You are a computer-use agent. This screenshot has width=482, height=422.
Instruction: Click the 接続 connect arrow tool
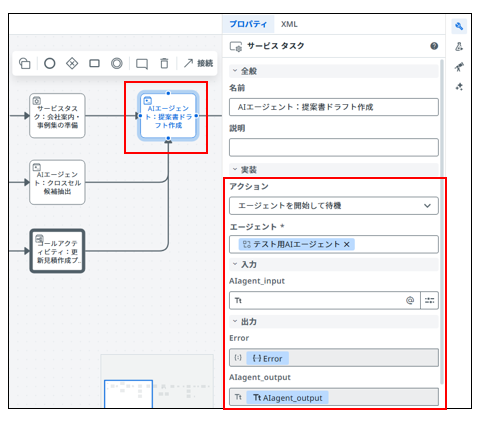point(198,63)
